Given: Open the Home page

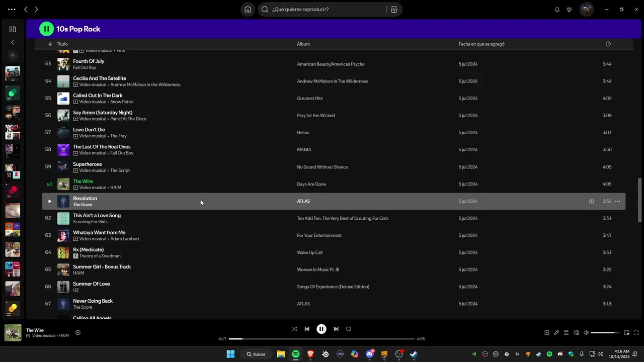Looking at the screenshot, I should coord(248,9).
